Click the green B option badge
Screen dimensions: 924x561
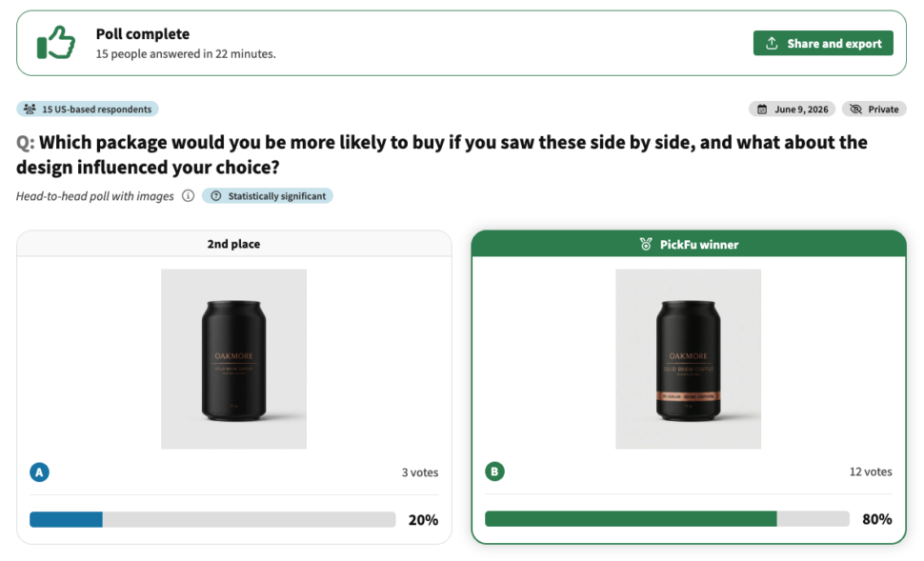(494, 471)
